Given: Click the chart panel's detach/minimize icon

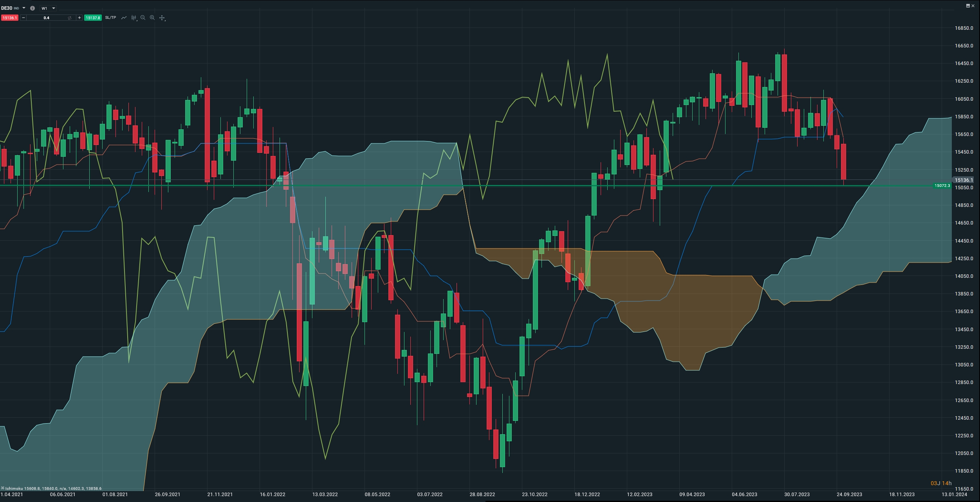Looking at the screenshot, I should (968, 6).
